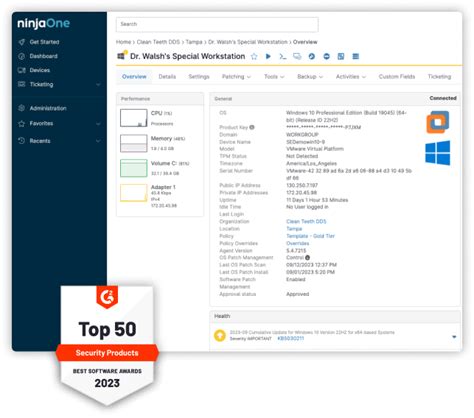Switch to the Details tab
This screenshot has height=418, width=474.
coord(167,77)
